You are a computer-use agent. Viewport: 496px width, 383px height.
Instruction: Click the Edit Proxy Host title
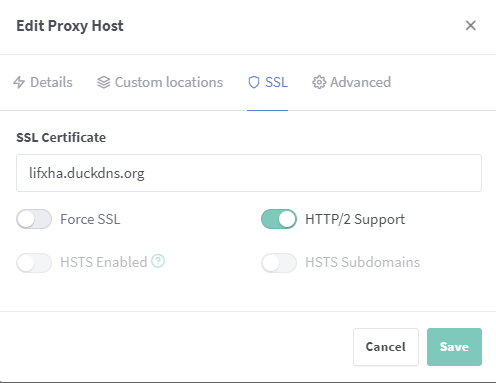(x=70, y=26)
